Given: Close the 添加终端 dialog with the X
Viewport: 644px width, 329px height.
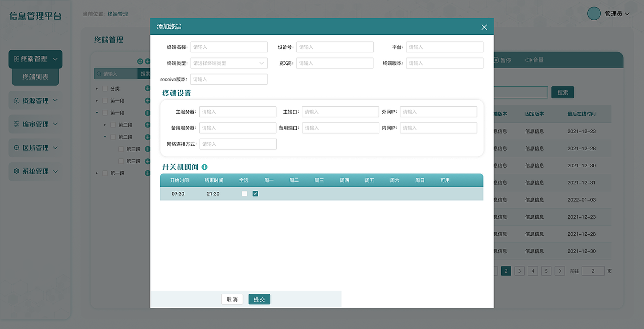Looking at the screenshot, I should (x=484, y=27).
